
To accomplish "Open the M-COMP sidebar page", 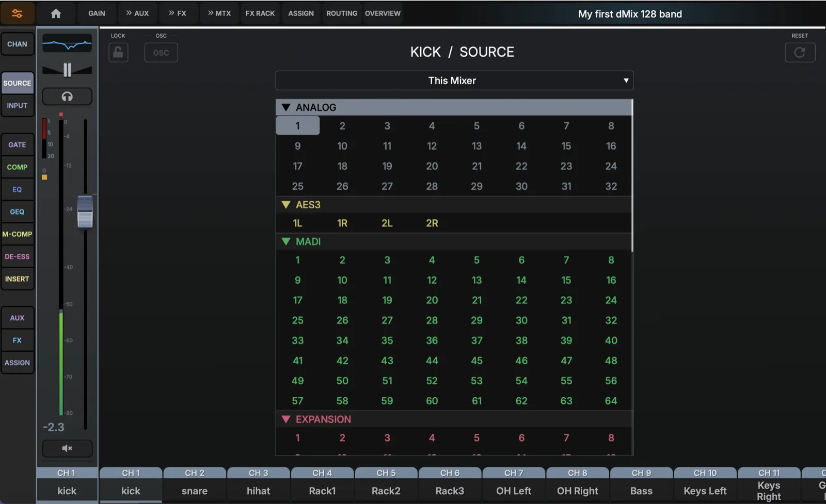I will coord(17,234).
